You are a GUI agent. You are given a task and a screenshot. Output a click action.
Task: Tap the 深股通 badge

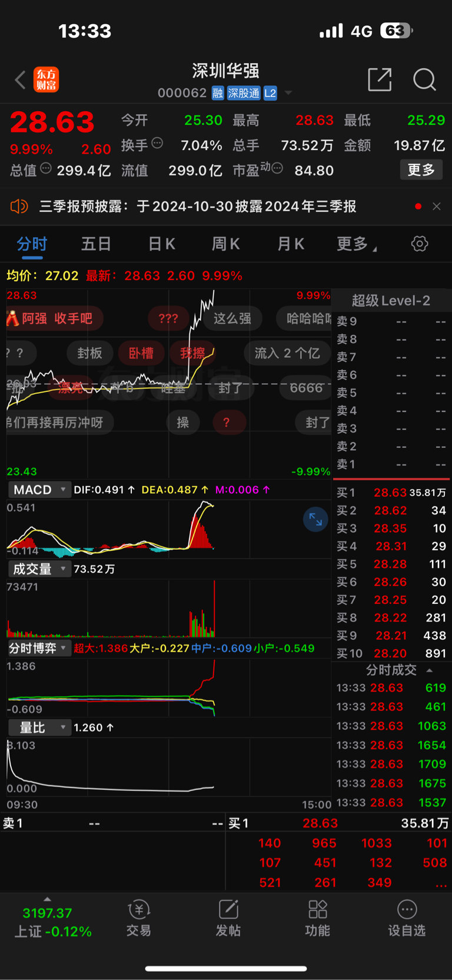(x=244, y=93)
